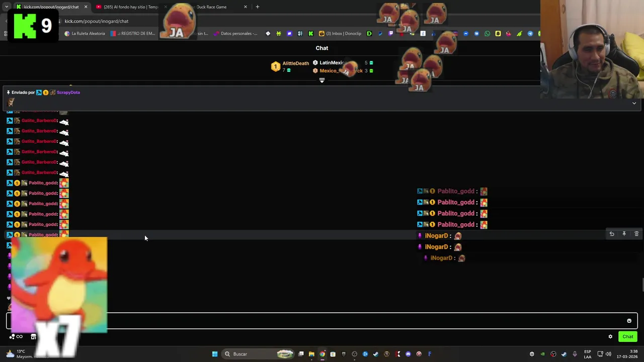Switch to the YouTube Al fondo hay sitio tab

[130, 7]
